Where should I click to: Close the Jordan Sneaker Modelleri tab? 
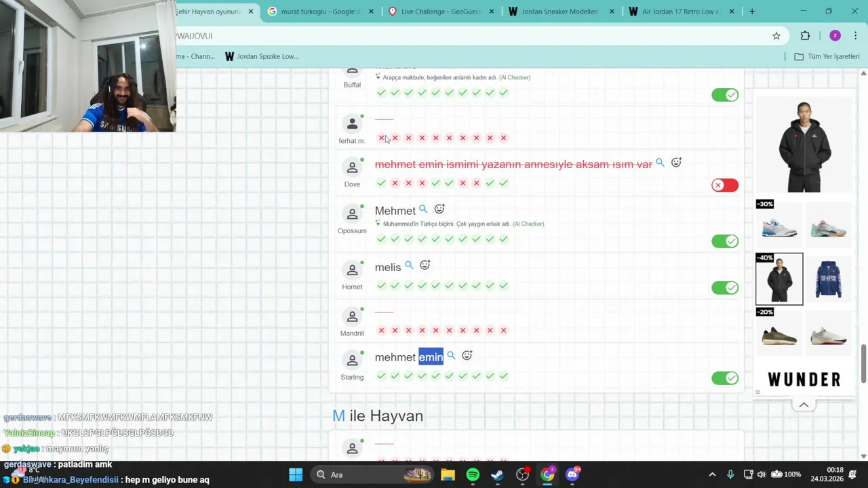click(612, 12)
